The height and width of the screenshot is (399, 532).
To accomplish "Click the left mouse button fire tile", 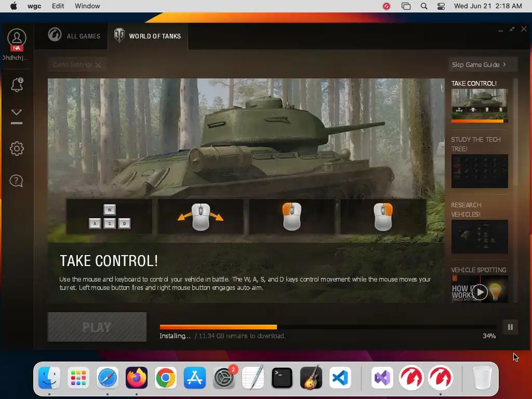I will tap(292, 217).
